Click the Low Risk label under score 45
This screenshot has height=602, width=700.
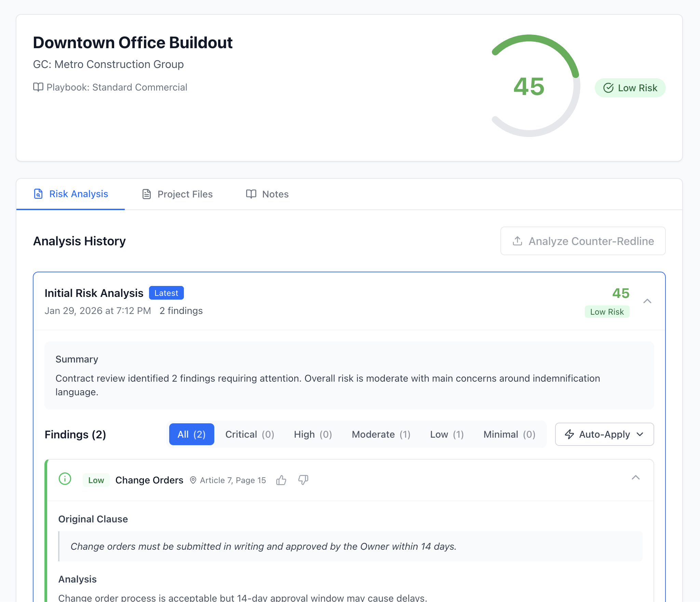[607, 312]
